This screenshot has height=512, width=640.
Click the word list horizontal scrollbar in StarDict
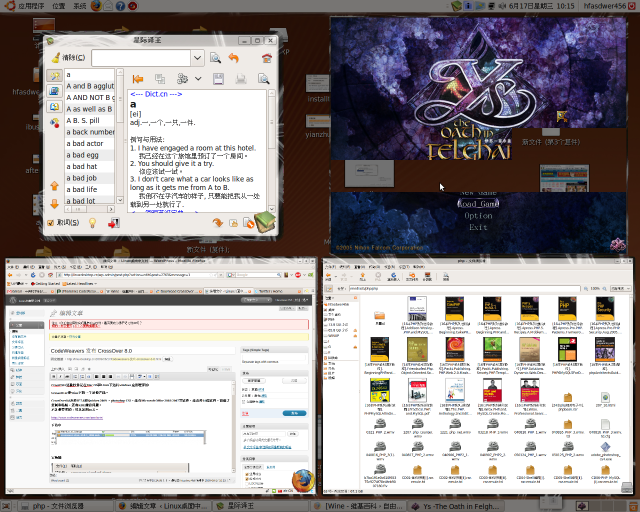(x=89, y=209)
